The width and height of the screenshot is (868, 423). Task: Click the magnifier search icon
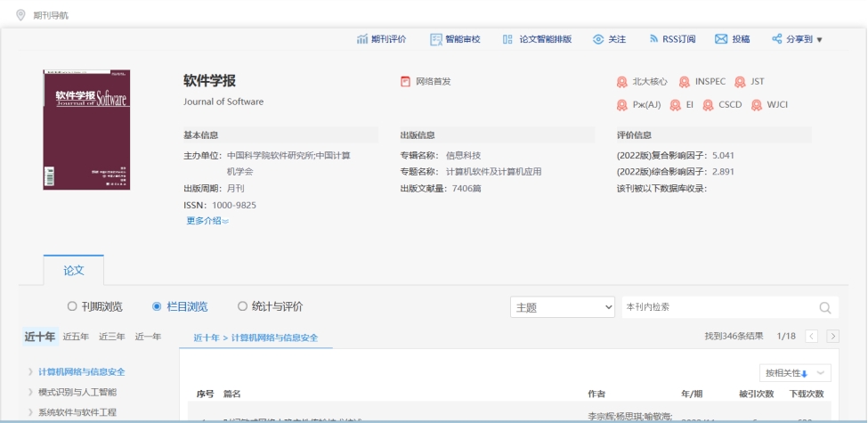click(x=824, y=308)
